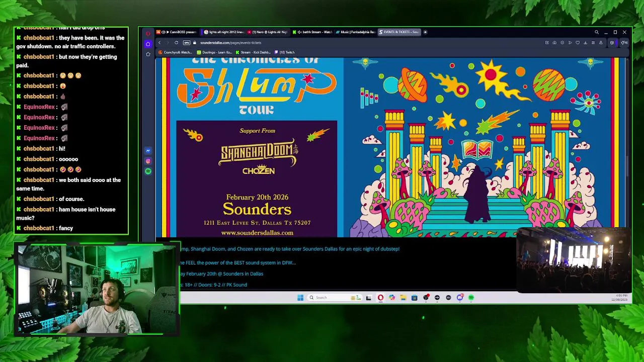Focus the soundersdallas.com address bar
The image size is (644, 362).
231,43
